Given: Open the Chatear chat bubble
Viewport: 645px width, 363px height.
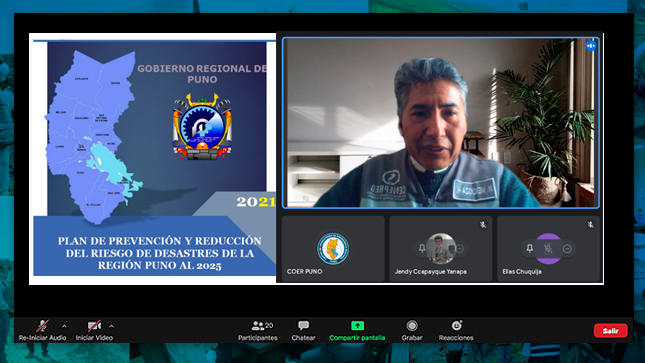Looking at the screenshot, I should [304, 330].
